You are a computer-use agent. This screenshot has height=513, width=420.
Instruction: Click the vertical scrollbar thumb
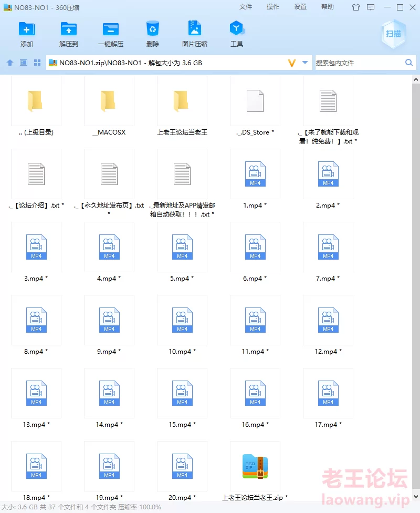(416, 286)
